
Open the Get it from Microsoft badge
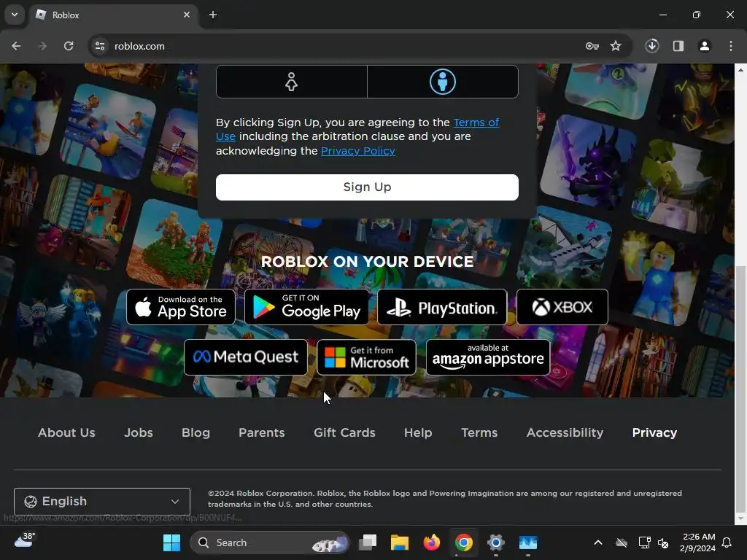click(366, 357)
